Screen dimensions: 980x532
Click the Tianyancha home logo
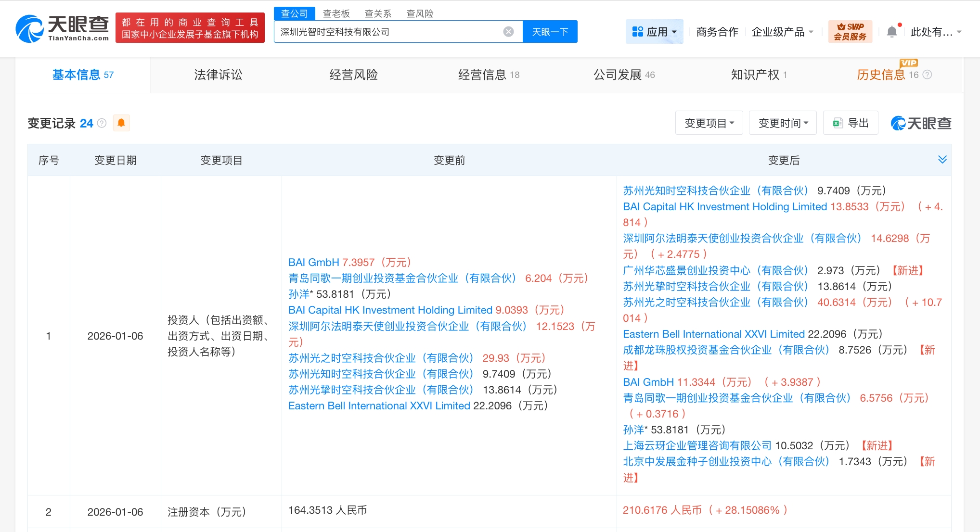tap(63, 28)
